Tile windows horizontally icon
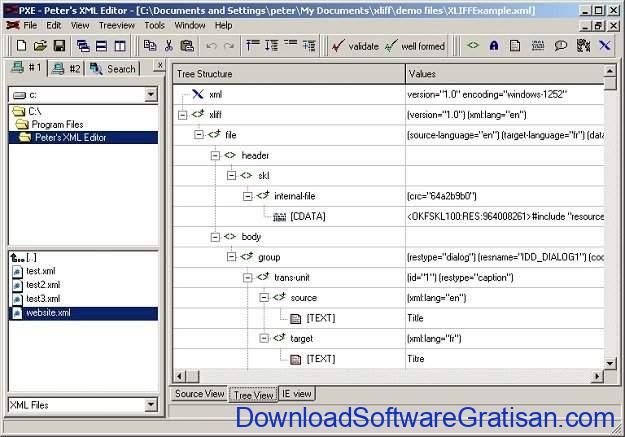 [101, 46]
